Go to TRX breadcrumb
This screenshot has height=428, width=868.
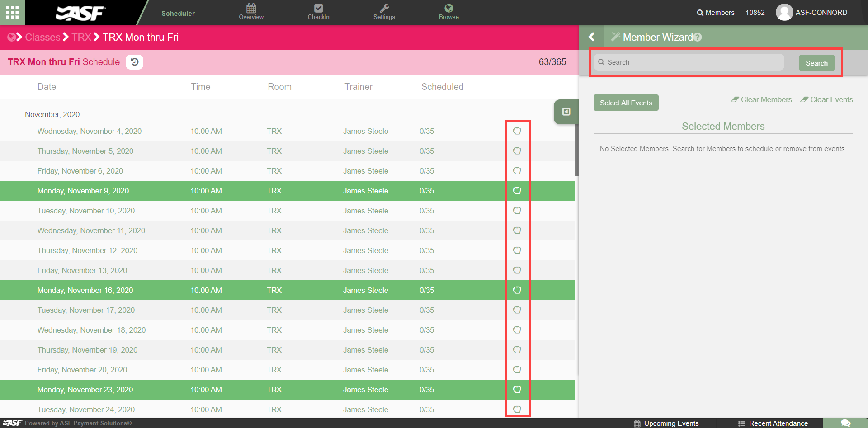click(x=81, y=37)
